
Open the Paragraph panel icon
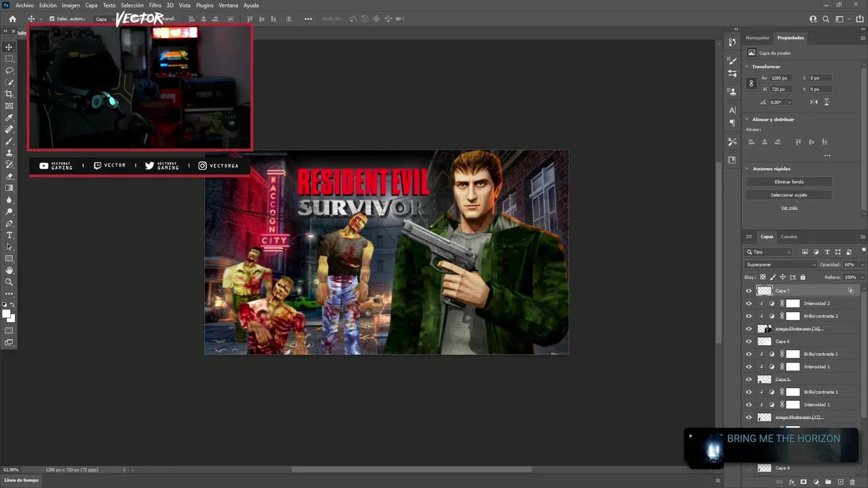(x=732, y=123)
